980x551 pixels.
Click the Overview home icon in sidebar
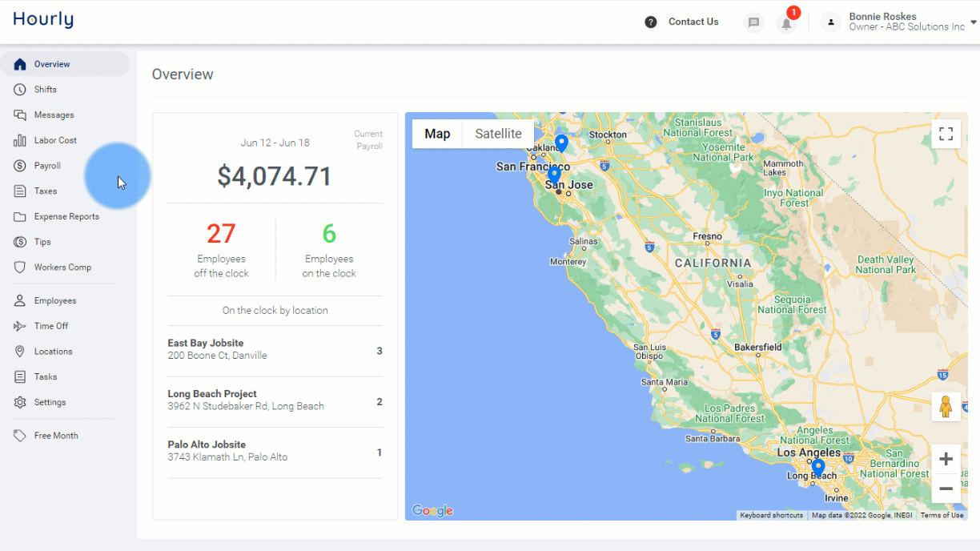coord(20,64)
